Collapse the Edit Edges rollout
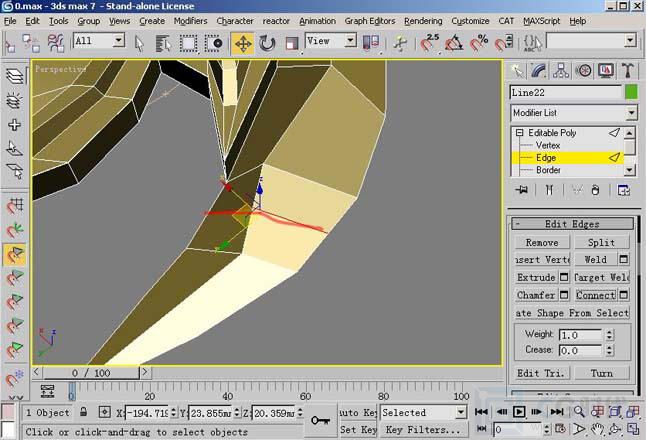Screen dimensions: 646x440 572,224
